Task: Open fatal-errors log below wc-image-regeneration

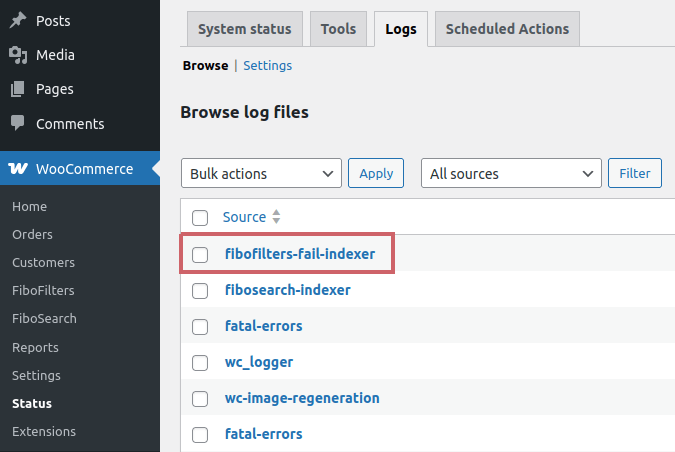Action: pos(263,434)
